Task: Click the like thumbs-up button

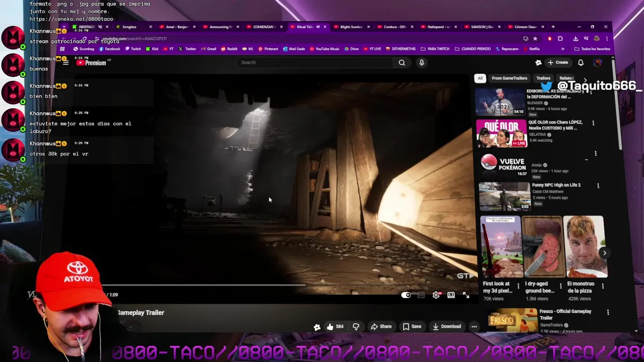Action: tap(335, 326)
